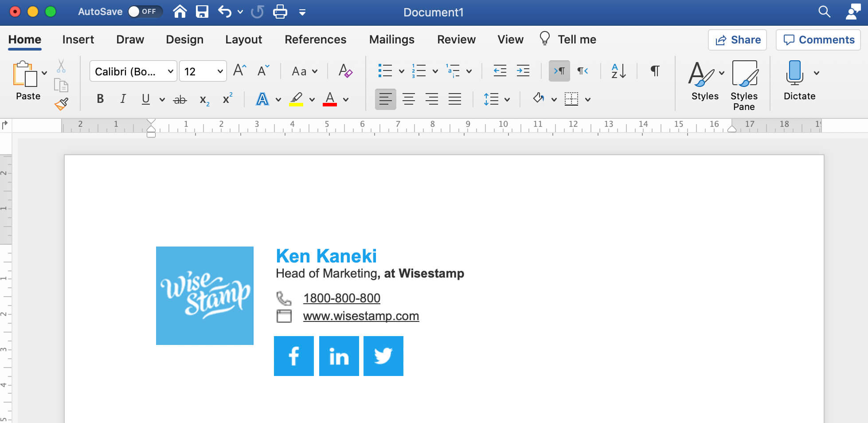
Task: Toggle subscript formatting
Action: click(x=203, y=100)
